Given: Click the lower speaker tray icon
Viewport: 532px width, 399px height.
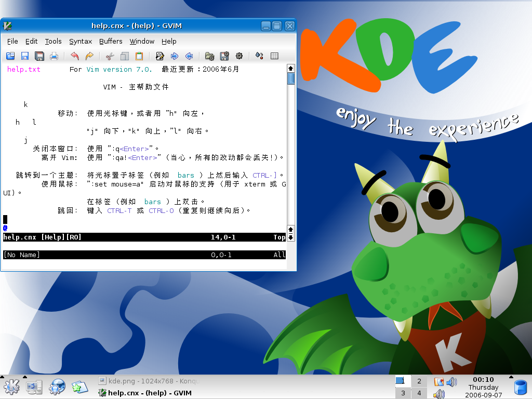Looking at the screenshot, I should (439, 394).
